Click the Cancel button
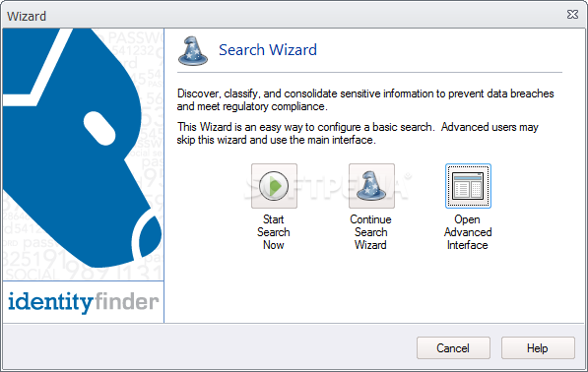 point(453,348)
